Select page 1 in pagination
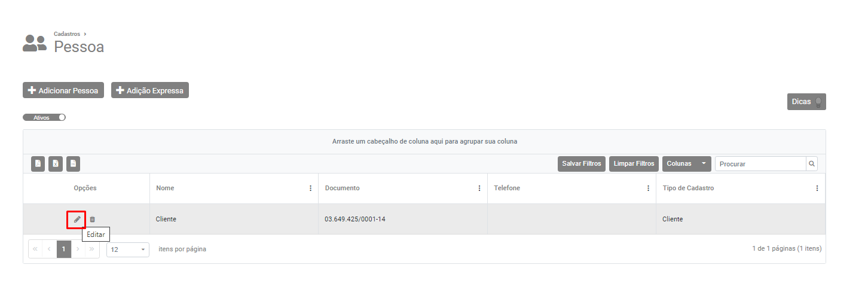 click(x=64, y=249)
